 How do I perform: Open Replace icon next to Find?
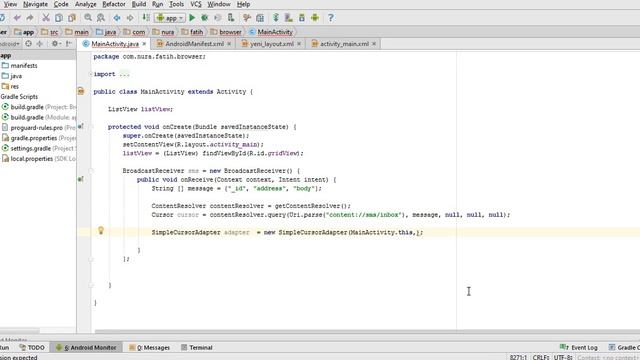[x=101, y=18]
